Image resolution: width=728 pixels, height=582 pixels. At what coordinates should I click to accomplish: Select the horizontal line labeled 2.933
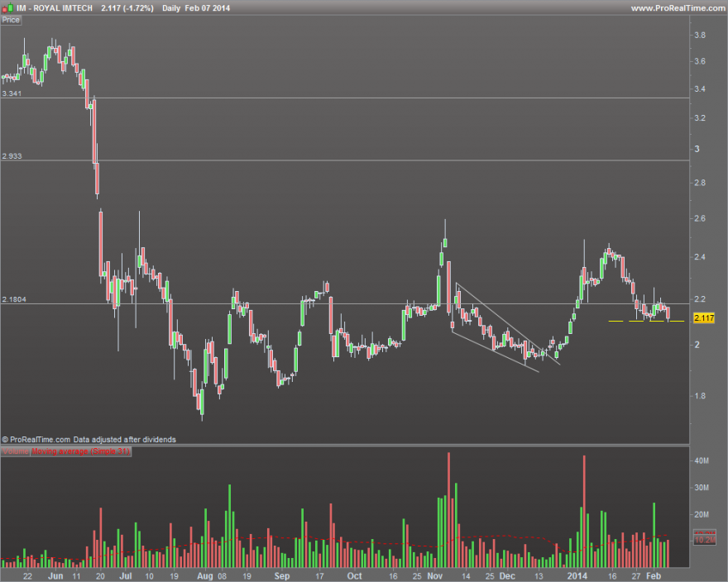pyautogui.click(x=344, y=160)
